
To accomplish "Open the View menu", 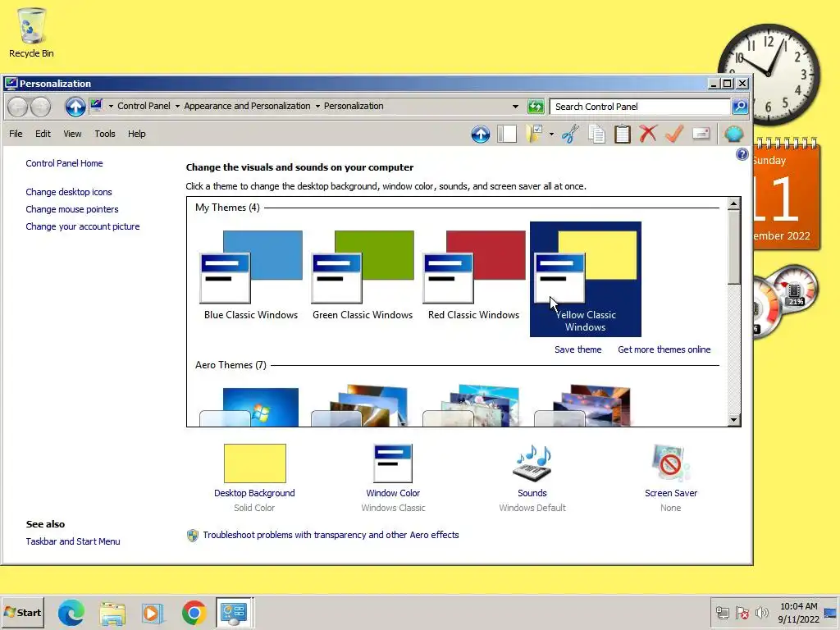I will tap(72, 134).
